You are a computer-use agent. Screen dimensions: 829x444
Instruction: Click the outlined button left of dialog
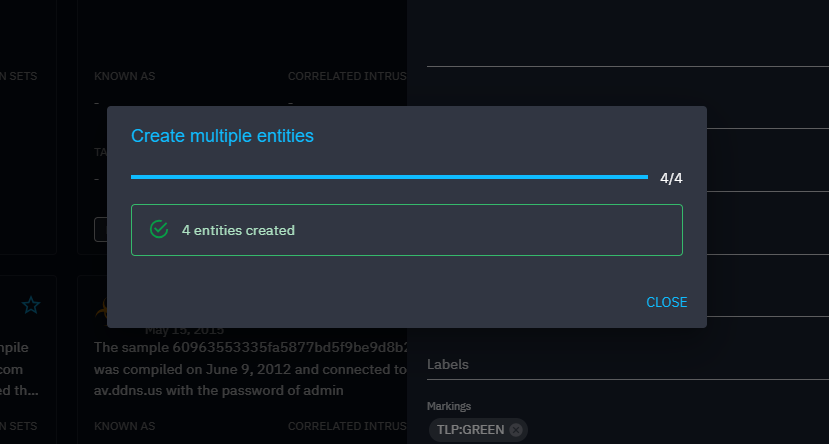pos(100,229)
